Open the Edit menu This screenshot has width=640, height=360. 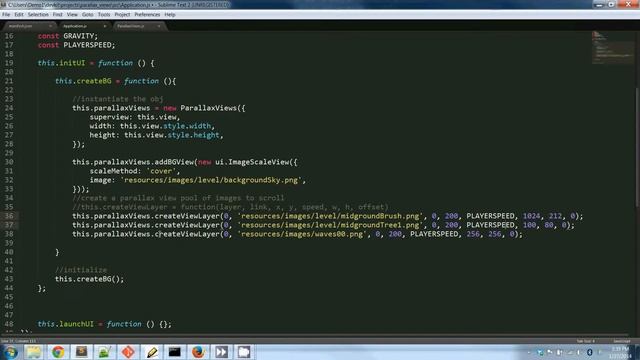pos(19,15)
